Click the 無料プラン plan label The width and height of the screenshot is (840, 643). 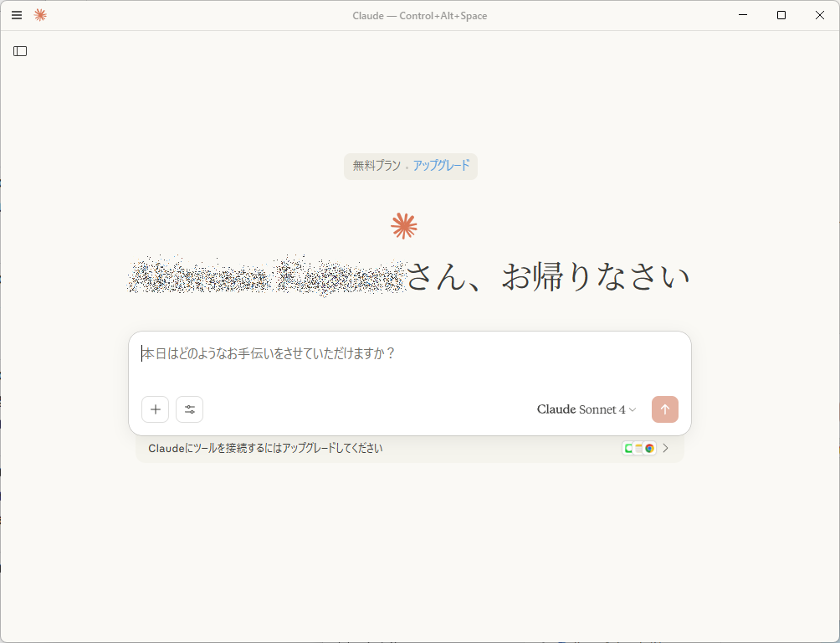click(x=376, y=165)
